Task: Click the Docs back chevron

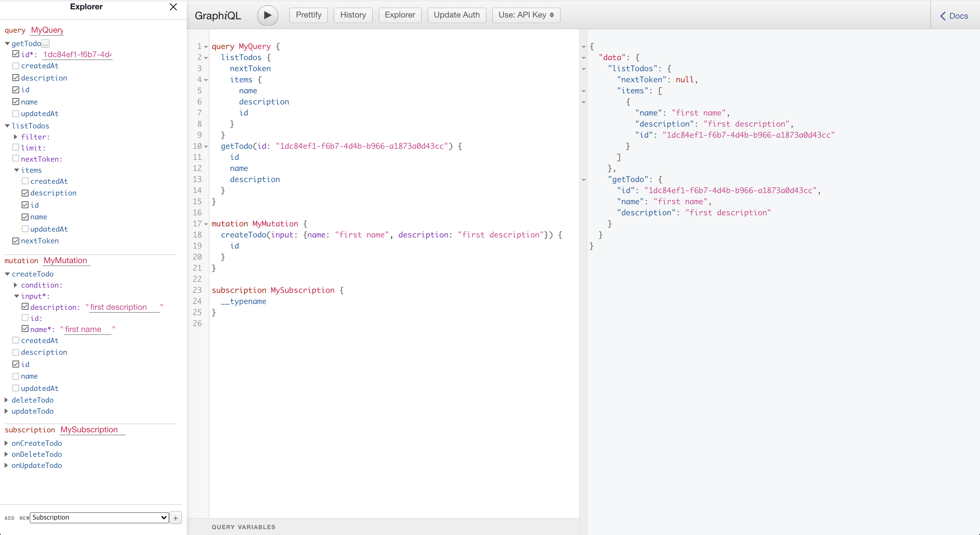Action: [943, 16]
